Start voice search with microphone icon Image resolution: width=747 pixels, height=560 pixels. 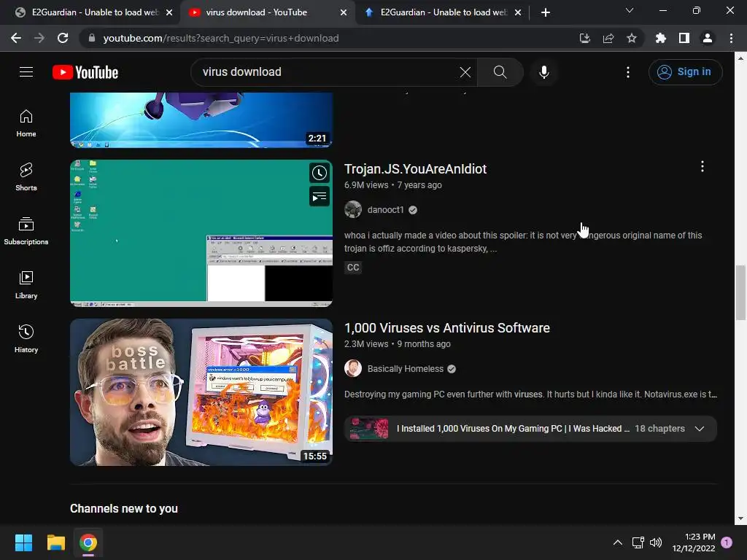[543, 72]
